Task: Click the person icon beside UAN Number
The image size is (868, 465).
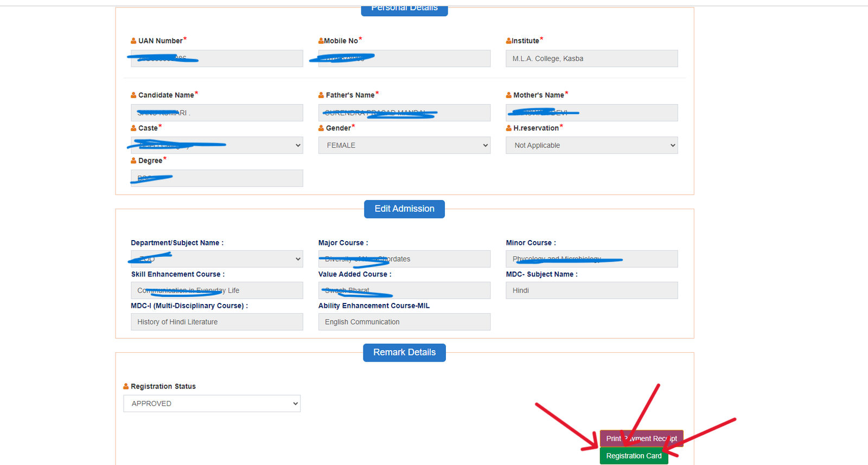Action: [x=133, y=41]
